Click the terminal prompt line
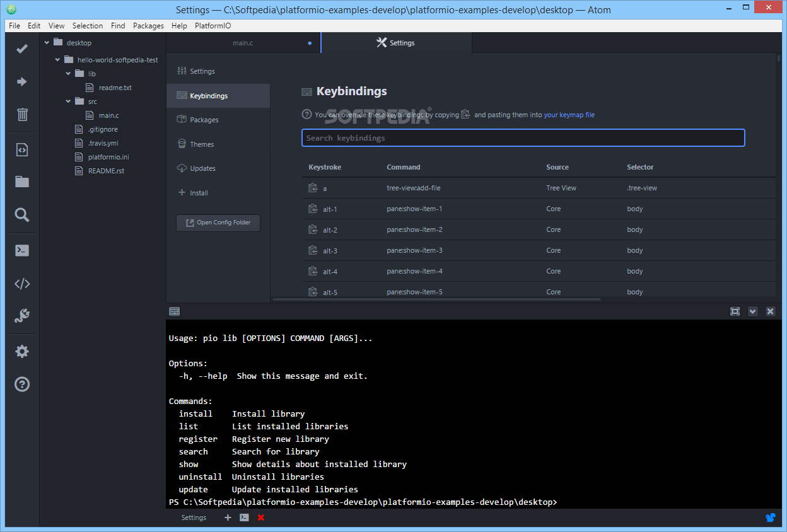Image resolution: width=787 pixels, height=532 pixels. [363, 502]
